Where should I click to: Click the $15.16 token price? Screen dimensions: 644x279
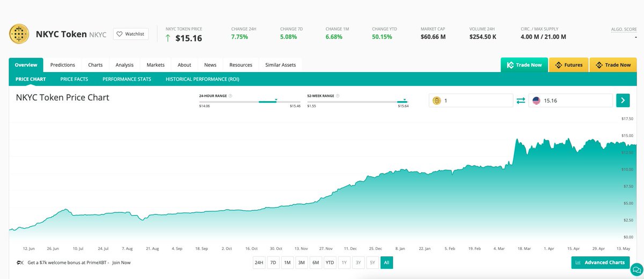coord(188,38)
